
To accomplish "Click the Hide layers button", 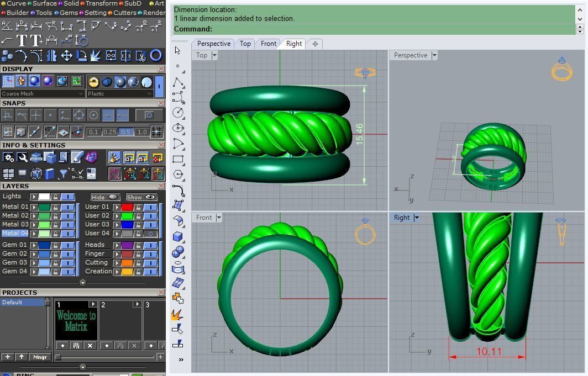I will click(x=105, y=197).
